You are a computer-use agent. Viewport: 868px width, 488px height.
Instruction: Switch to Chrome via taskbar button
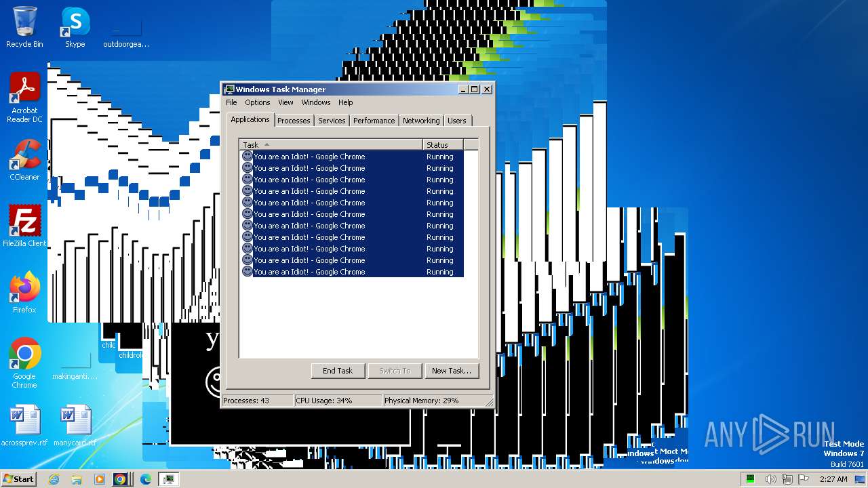click(x=121, y=479)
